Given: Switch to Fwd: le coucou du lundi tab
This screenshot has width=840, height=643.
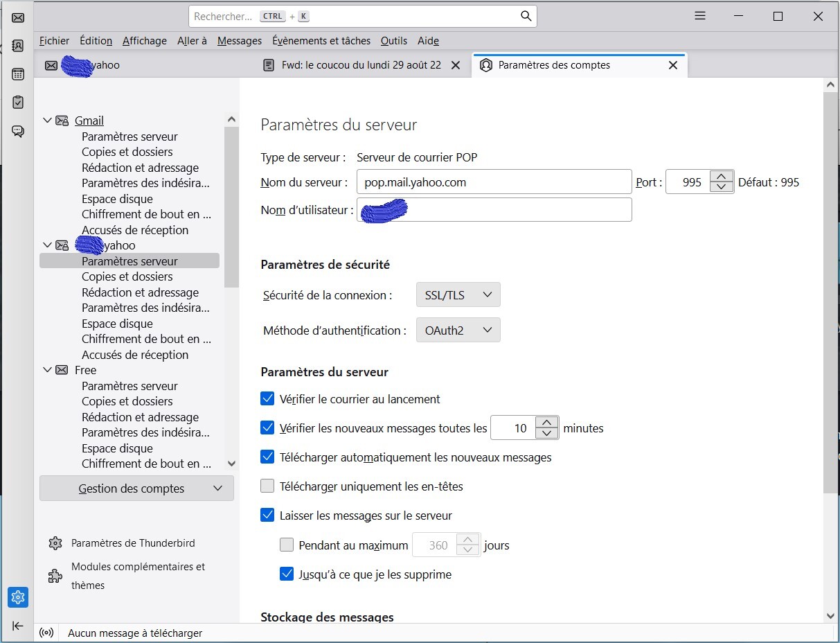Looking at the screenshot, I should click(361, 65).
